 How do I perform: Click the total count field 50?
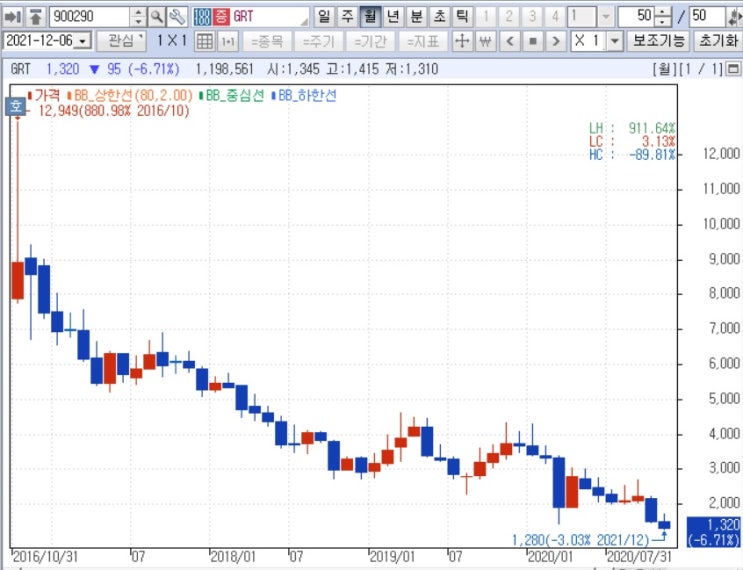click(707, 17)
